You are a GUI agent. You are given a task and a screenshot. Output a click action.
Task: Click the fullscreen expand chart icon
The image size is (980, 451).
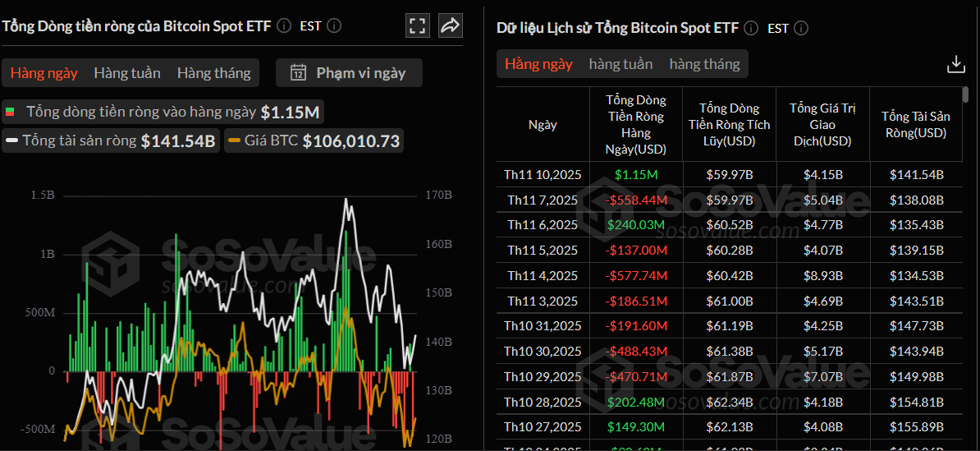[418, 26]
